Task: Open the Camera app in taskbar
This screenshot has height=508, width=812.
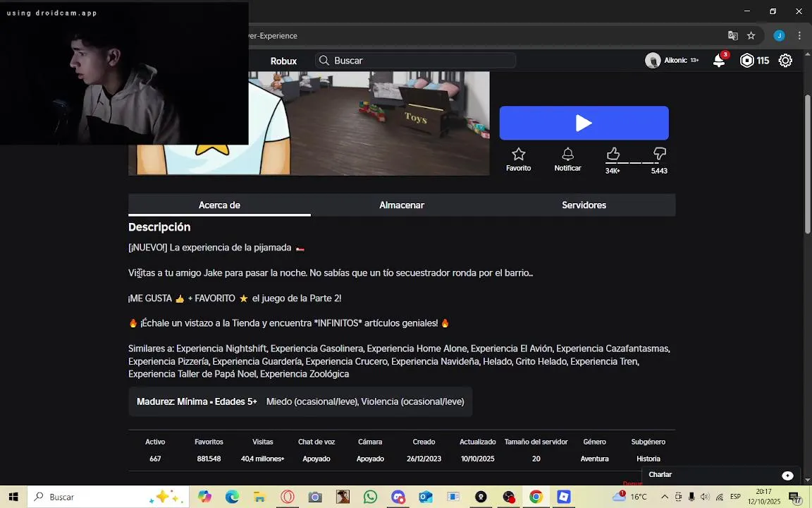Action: 315,497
